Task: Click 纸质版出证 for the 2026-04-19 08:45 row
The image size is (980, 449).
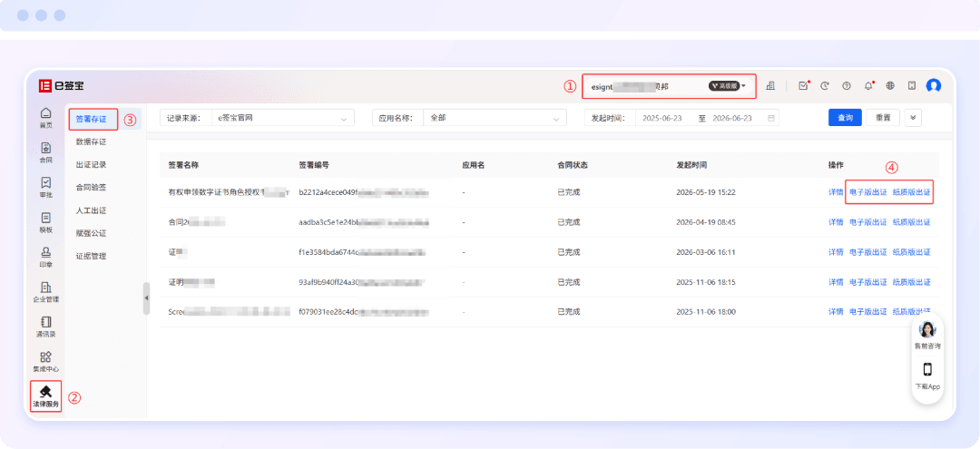Action: (912, 222)
